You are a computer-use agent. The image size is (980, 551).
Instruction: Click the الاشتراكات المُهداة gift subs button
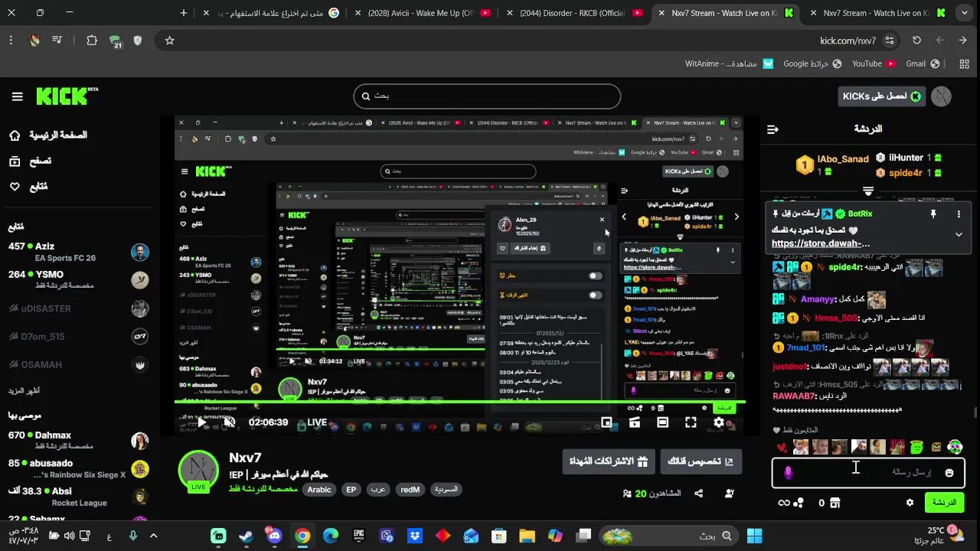pos(609,461)
